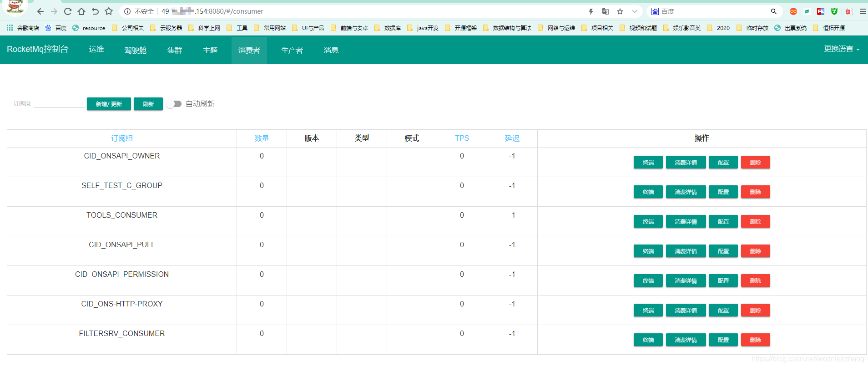Open the browser hamburger menu
Viewport: 868px width, 367px height.
click(863, 11)
